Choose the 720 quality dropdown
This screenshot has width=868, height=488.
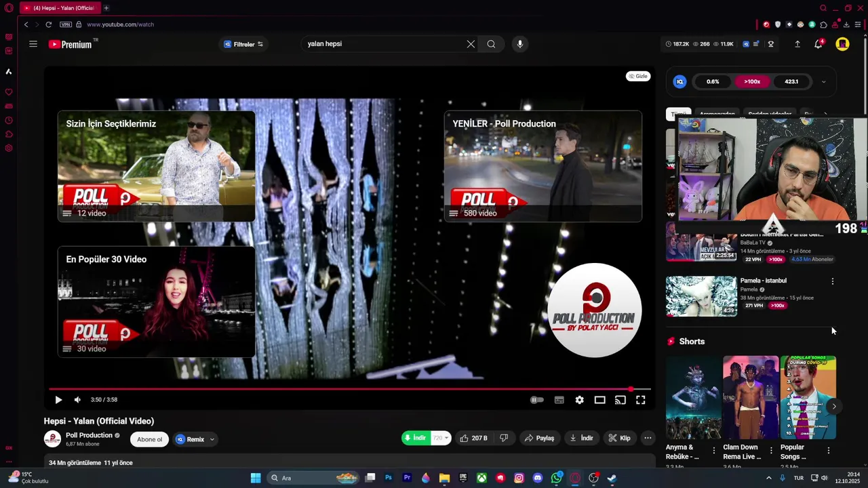(x=441, y=438)
